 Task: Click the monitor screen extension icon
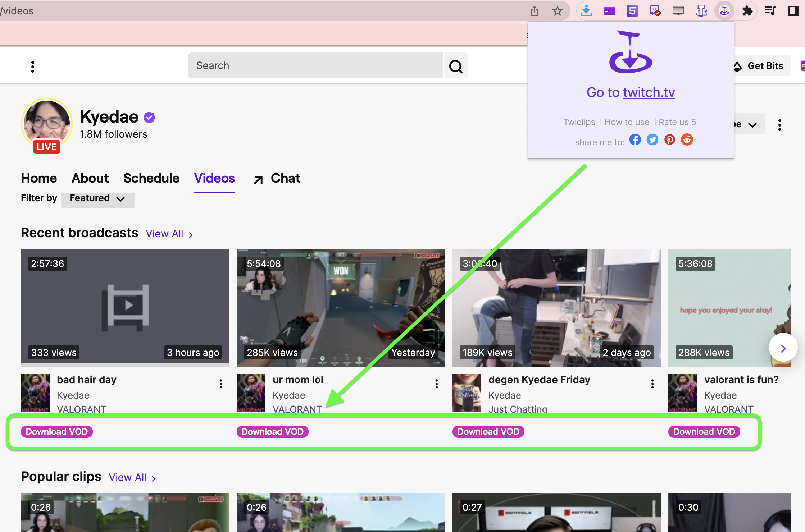678,11
